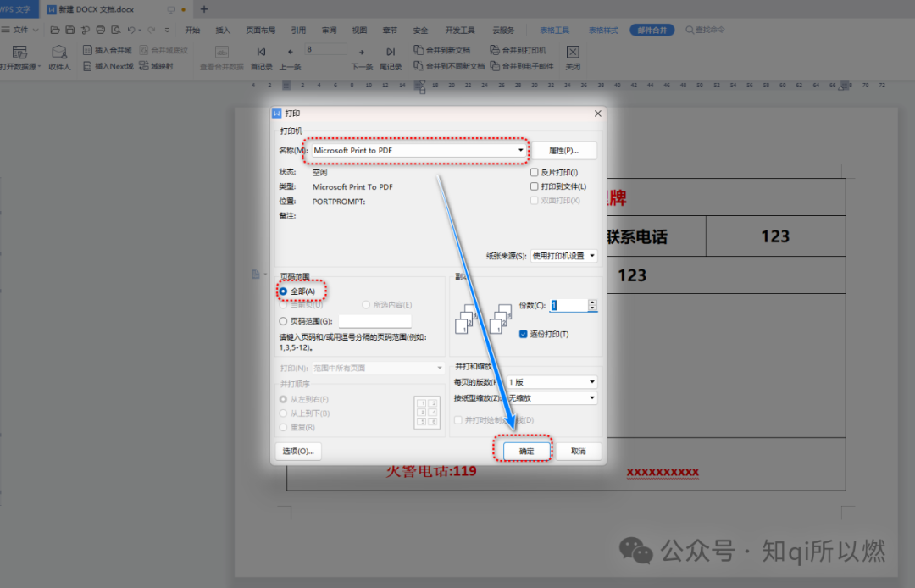Click Merge to Email (合并到电子邮件)

tap(522, 66)
